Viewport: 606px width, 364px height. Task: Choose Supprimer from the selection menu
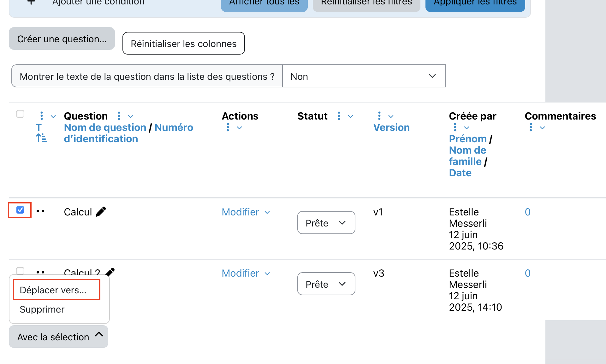[x=42, y=309]
